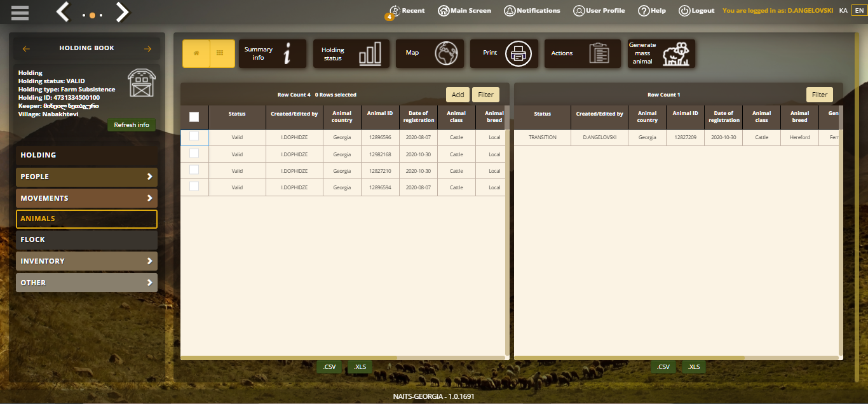Image resolution: width=868 pixels, height=404 pixels.
Task: Open Notifications bell icon
Action: coord(510,11)
